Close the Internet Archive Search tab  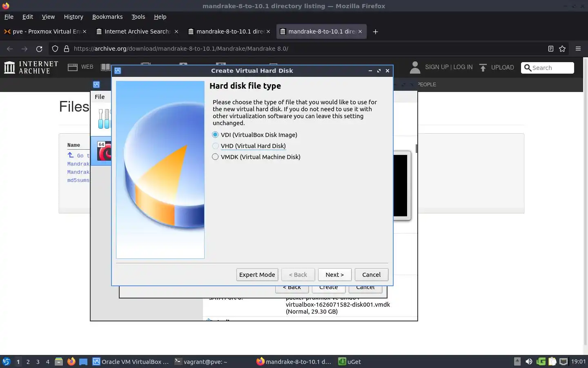(x=176, y=31)
